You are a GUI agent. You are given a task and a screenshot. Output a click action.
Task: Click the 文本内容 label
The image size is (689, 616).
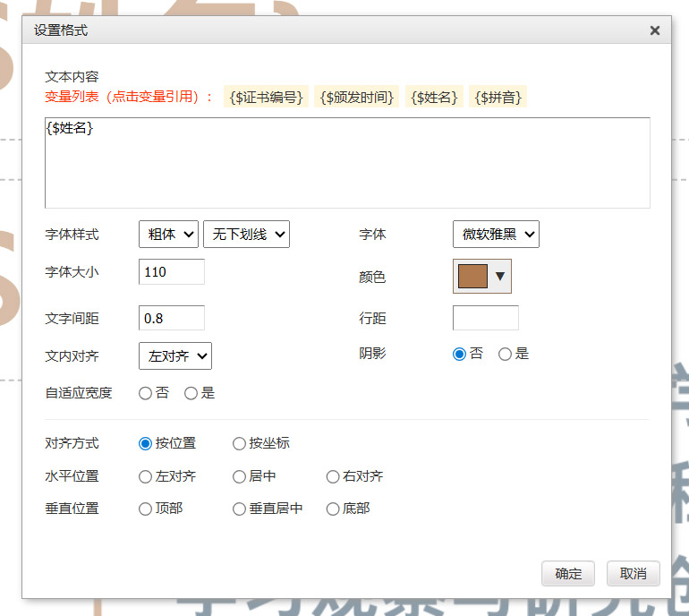[72, 76]
